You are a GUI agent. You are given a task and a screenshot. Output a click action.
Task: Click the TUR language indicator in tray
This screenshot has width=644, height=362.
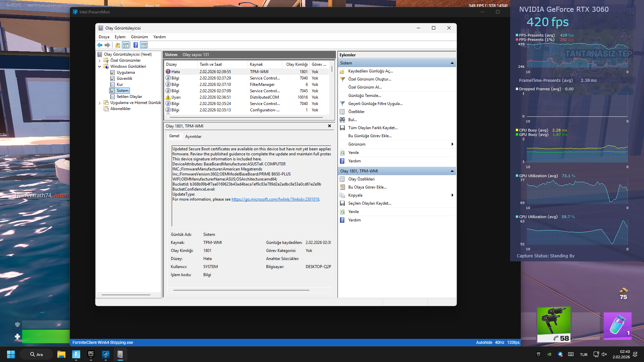coord(584,355)
